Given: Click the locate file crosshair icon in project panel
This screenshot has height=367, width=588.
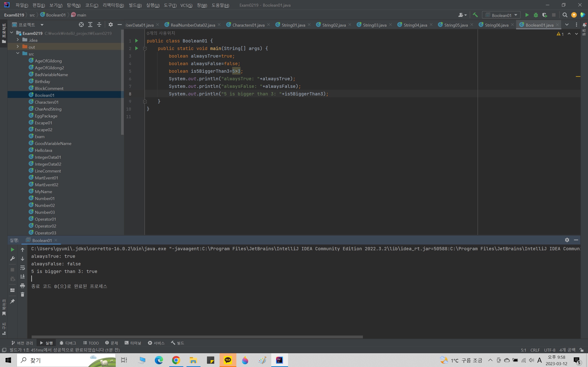Looking at the screenshot, I should coord(81,25).
